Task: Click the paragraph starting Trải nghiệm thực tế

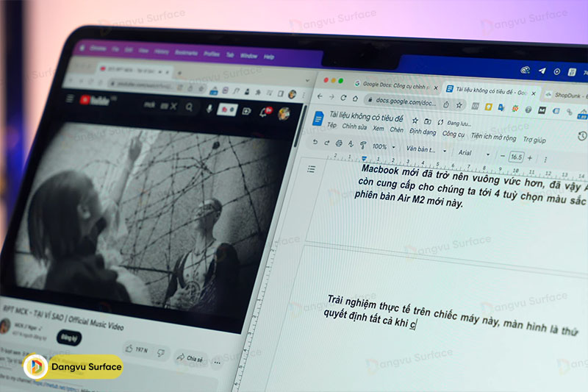Action: 451,318
